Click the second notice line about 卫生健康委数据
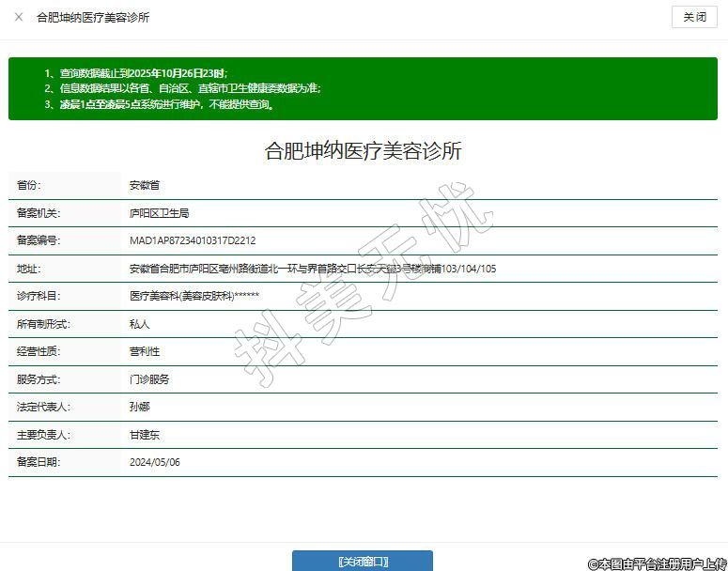 pos(190,88)
